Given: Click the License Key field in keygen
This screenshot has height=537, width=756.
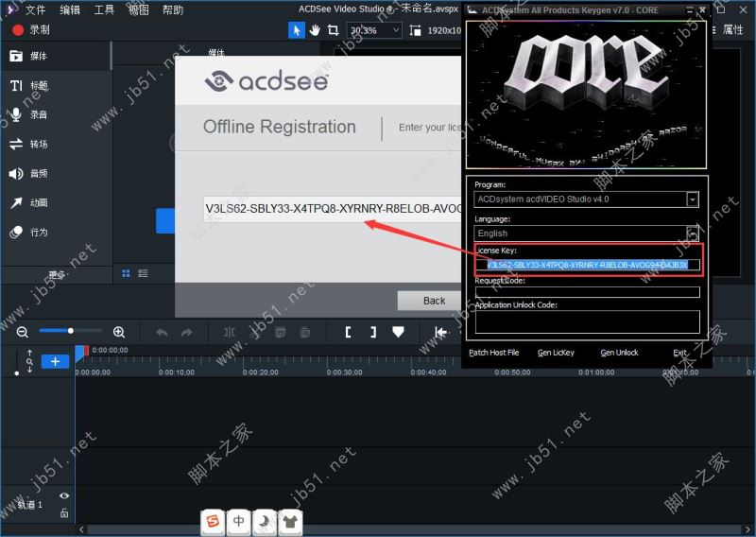Looking at the screenshot, I should (587, 265).
